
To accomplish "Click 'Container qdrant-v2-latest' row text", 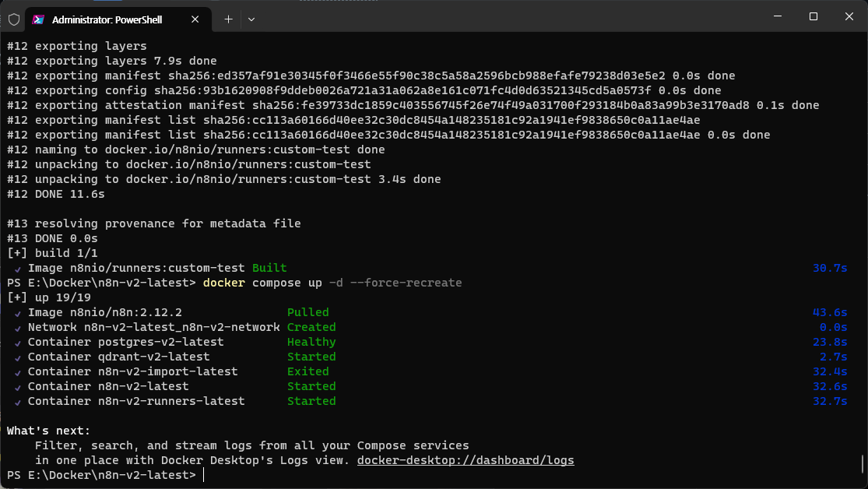I will pos(118,357).
